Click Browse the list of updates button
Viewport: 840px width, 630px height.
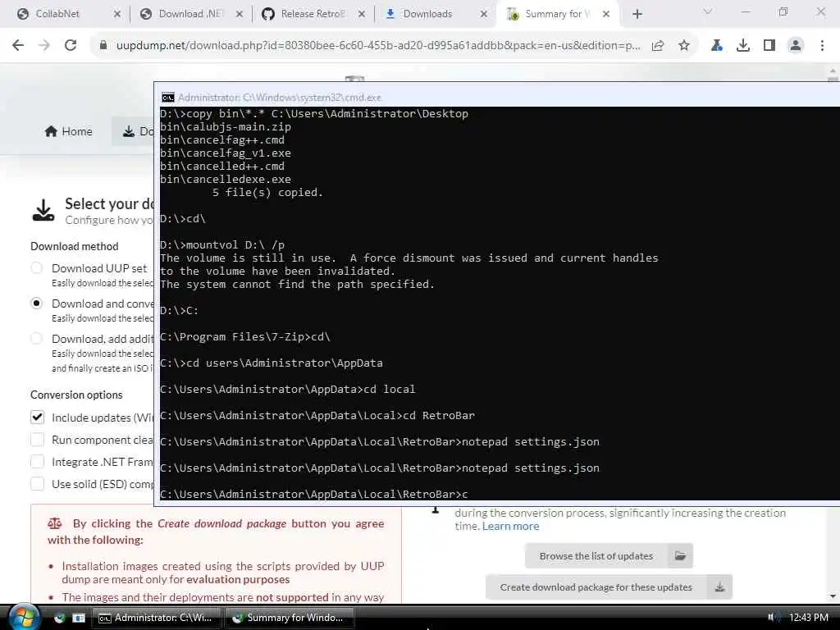pos(596,556)
